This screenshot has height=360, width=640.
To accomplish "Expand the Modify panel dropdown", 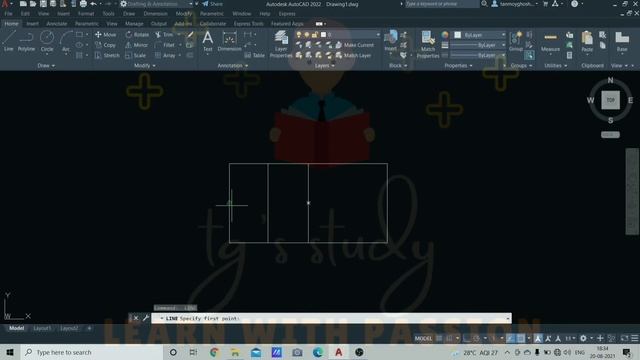I will (x=144, y=65).
